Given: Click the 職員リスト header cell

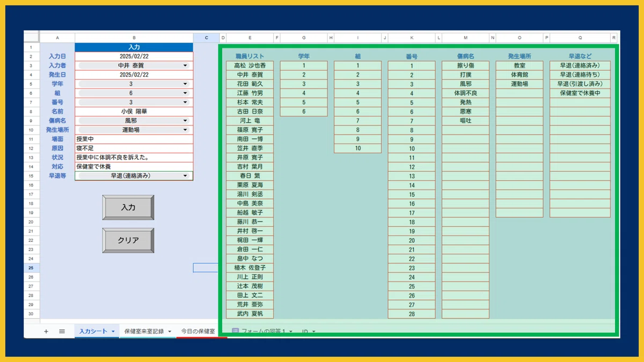Looking at the screenshot, I should point(250,56).
